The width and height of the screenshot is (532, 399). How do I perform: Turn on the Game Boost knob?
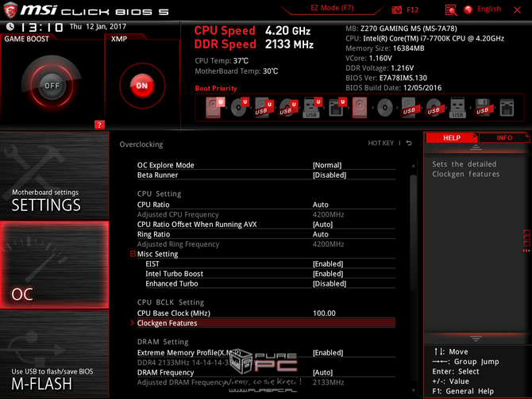coord(52,86)
